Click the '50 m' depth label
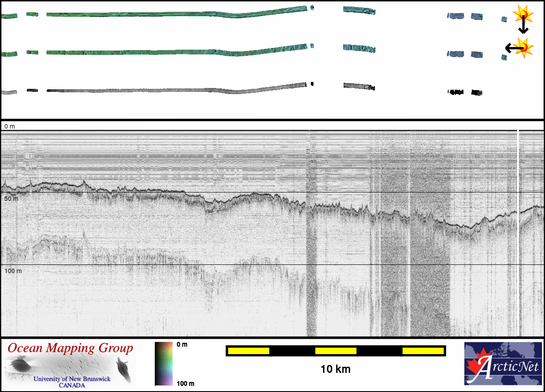The image size is (545, 392). click(x=11, y=199)
